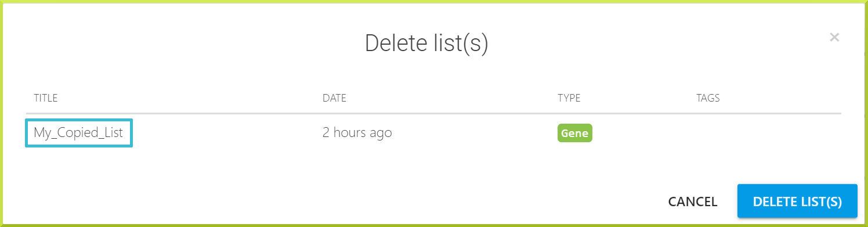This screenshot has height=227, width=868.
Task: Close the Delete list(s) dialog with X
Action: click(x=834, y=38)
